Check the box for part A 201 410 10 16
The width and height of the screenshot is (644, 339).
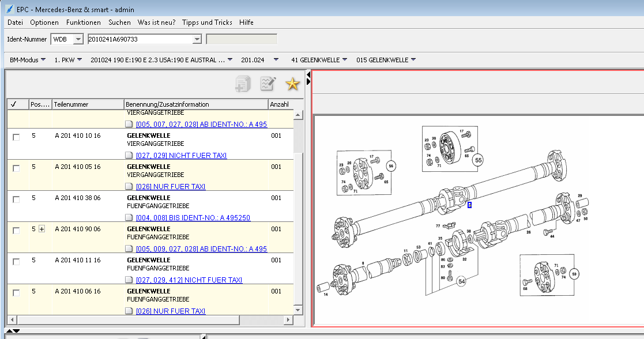[x=16, y=137]
